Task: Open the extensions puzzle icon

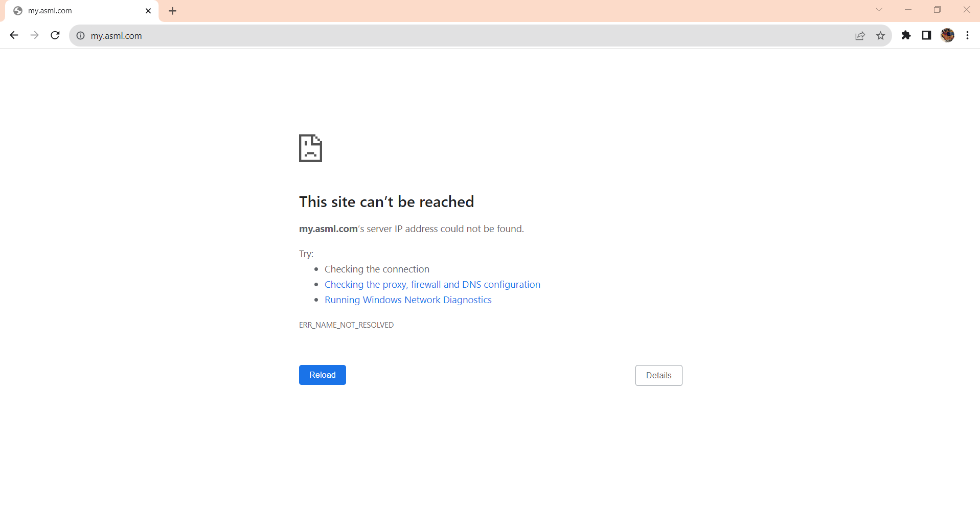Action: 906,35
